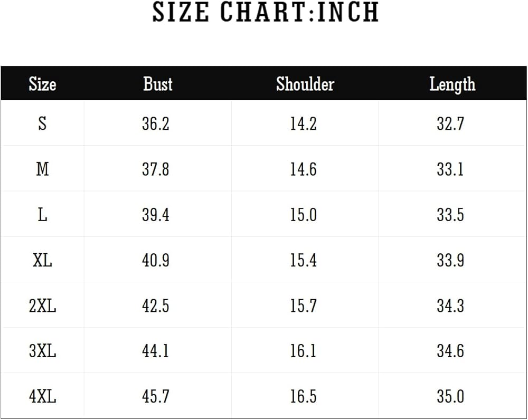This screenshot has height=420, width=528.
Task: Click the 45.7 bust value
Action: tap(156, 396)
